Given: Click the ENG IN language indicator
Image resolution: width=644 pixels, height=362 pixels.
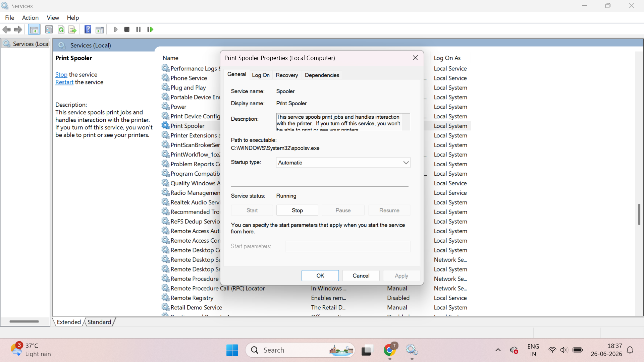Looking at the screenshot, I should (533, 350).
